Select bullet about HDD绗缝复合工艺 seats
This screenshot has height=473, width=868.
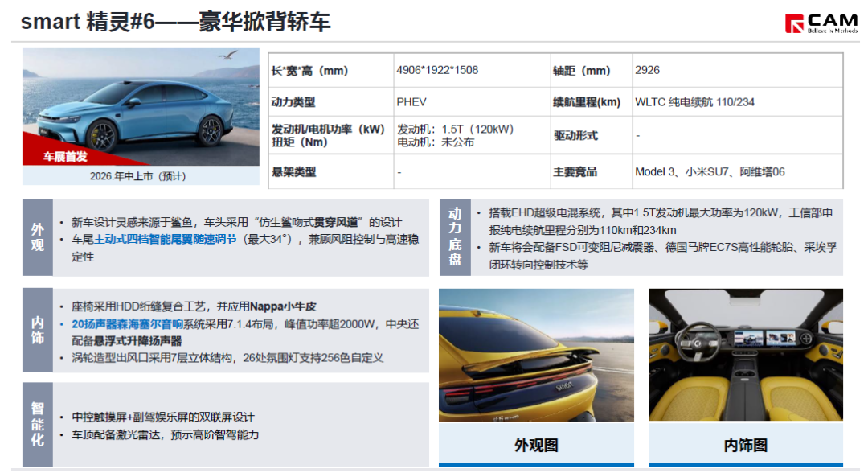[194, 306]
